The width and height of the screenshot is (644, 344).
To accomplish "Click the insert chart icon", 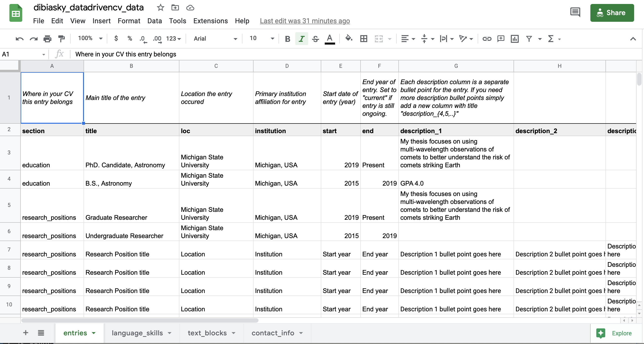I will [515, 39].
